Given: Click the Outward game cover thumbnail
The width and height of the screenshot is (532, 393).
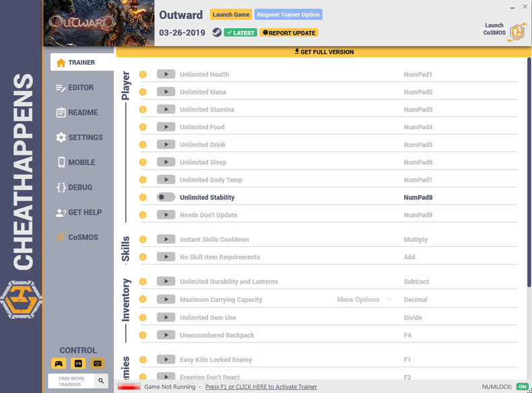Looking at the screenshot, I should (99, 23).
